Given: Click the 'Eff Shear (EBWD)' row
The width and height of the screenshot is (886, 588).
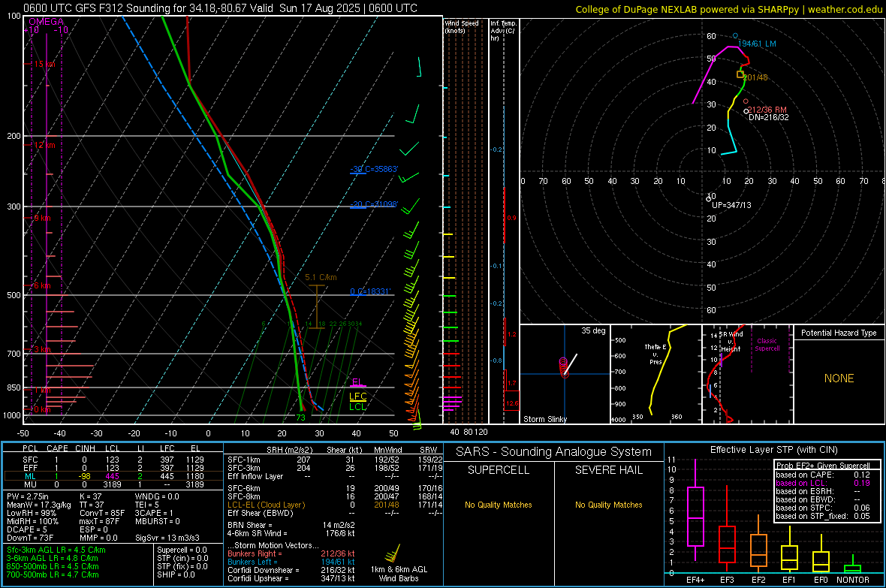Looking at the screenshot, I should coord(335,513).
